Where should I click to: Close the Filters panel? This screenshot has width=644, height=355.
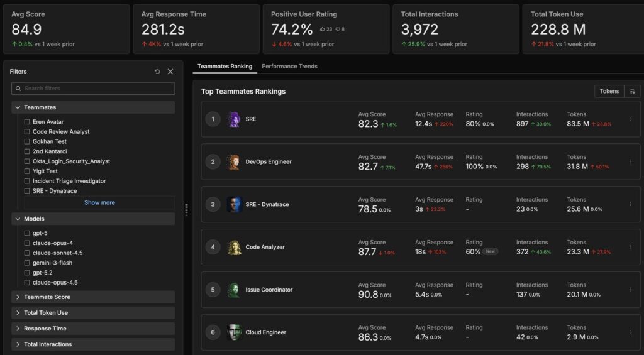click(170, 72)
